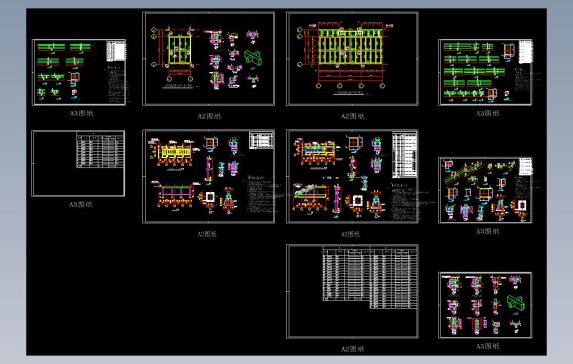The image size is (573, 364).
Task: Click the A3图纸 label under the many-beam-rows sheet
Action: (x=487, y=113)
